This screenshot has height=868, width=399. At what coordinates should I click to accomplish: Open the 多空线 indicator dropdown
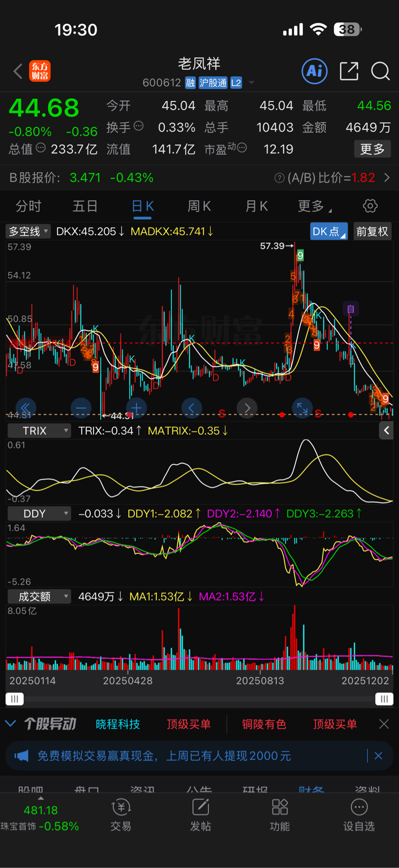click(28, 231)
